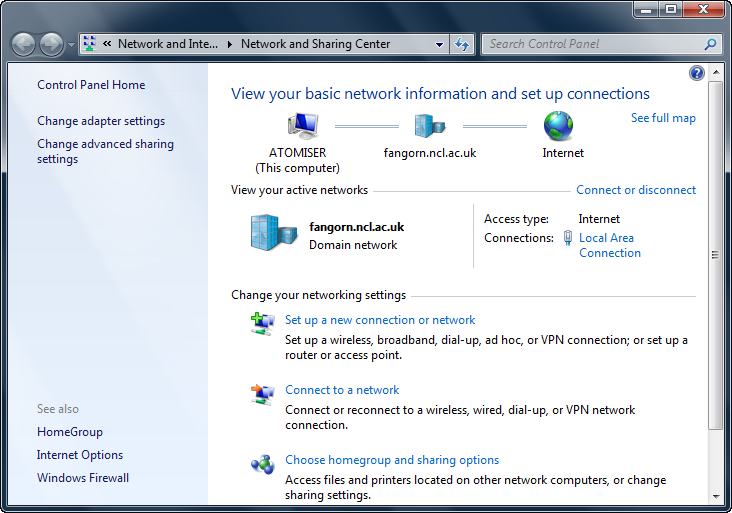Click the Forward navigation arrow

click(51, 44)
